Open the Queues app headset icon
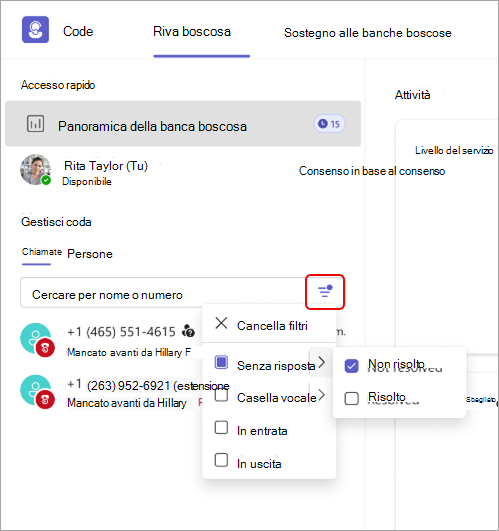 35,30
